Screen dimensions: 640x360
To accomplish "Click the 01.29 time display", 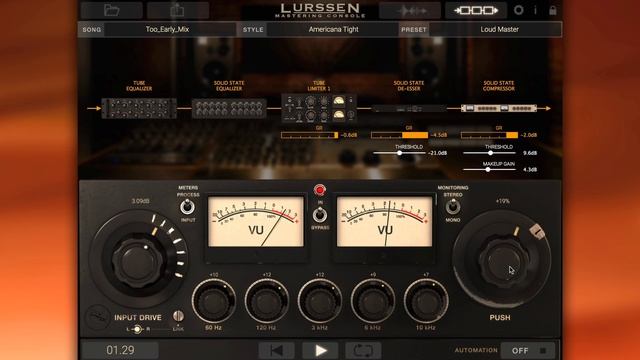I will point(120,350).
